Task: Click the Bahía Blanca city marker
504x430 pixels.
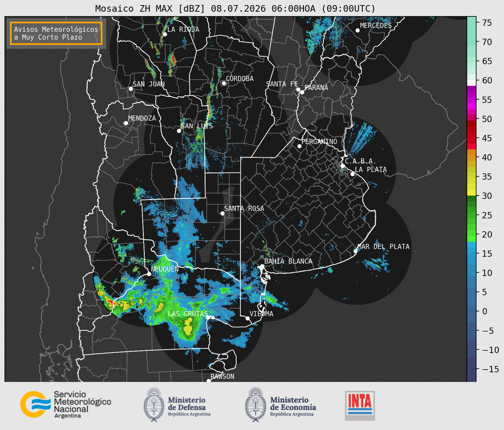Action: pos(262,266)
